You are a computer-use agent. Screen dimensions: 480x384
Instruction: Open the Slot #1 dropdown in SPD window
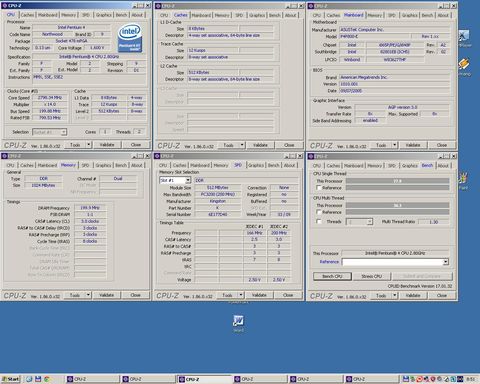coord(188,180)
